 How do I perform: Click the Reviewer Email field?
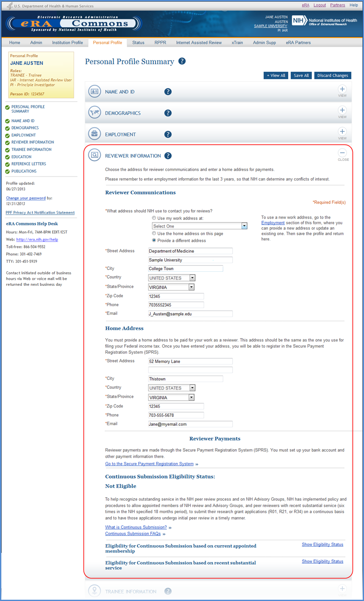pyautogui.click(x=190, y=314)
